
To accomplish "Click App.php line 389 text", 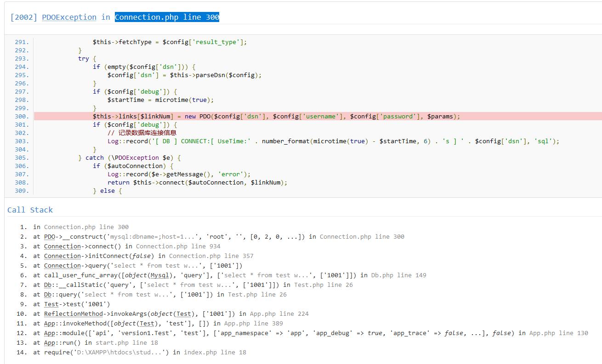I will tap(254, 323).
